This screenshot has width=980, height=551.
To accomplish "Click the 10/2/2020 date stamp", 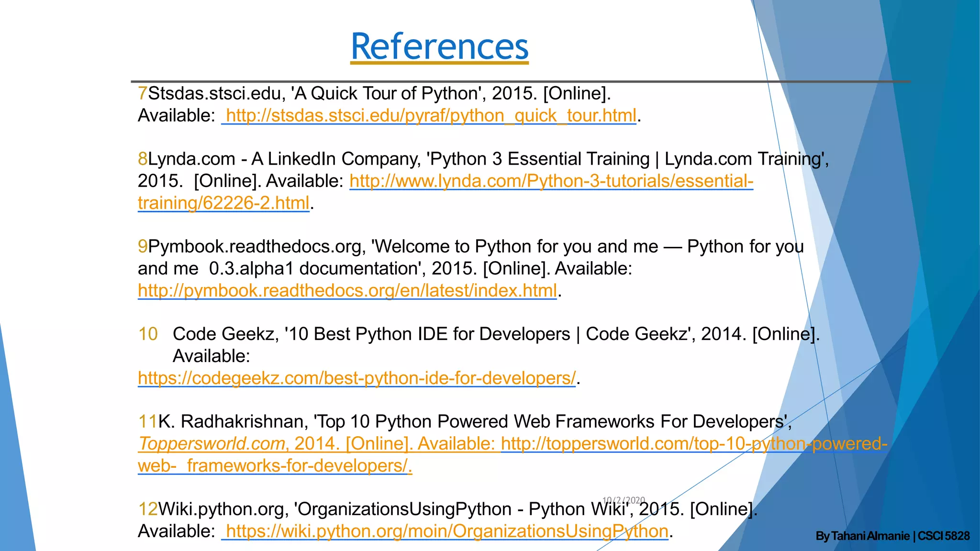I will tap(624, 500).
